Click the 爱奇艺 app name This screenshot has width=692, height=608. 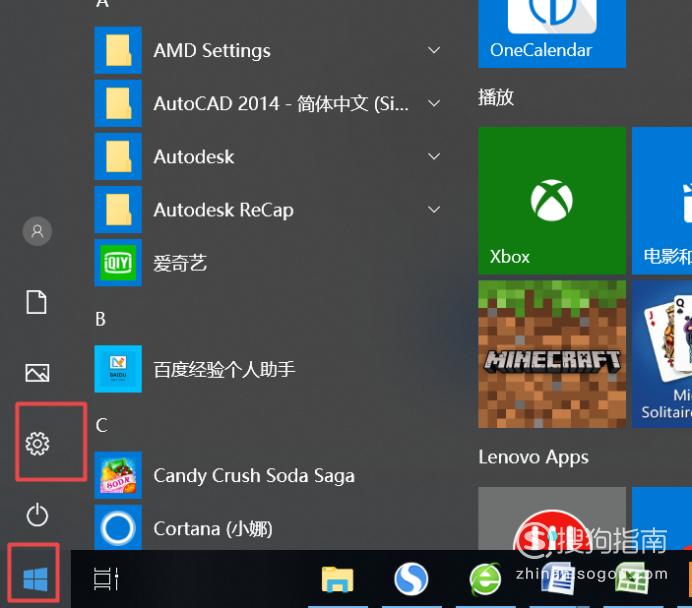click(x=180, y=263)
